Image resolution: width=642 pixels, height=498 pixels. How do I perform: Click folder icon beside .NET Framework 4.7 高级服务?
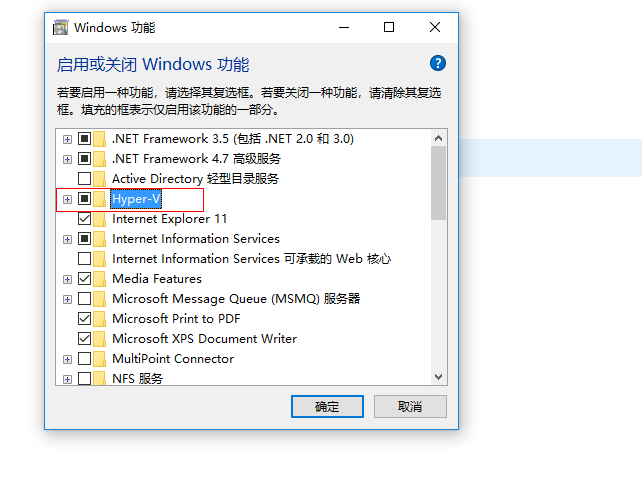[99, 159]
